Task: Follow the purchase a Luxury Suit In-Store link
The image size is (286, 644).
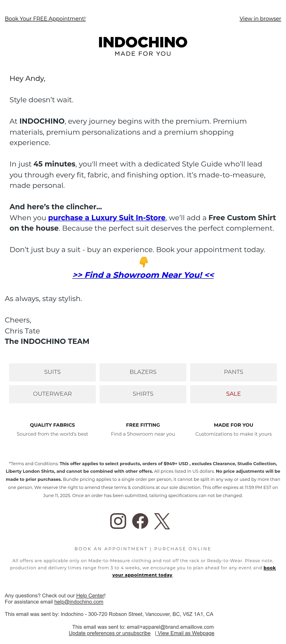Action: pos(107,218)
